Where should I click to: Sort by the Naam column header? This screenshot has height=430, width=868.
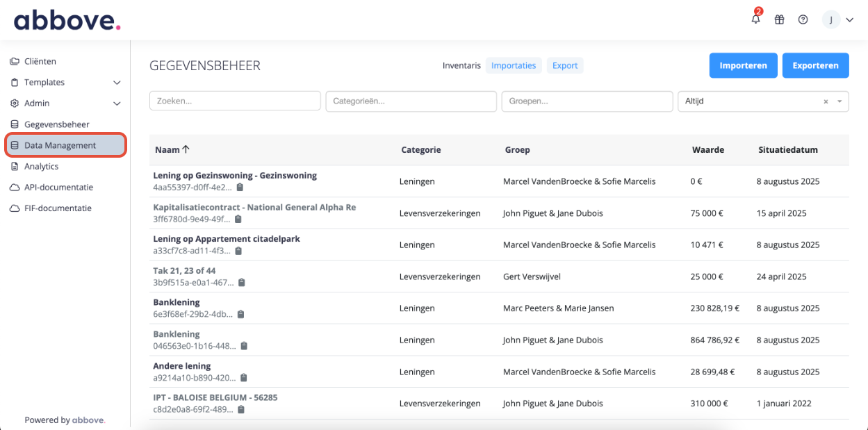click(x=172, y=149)
